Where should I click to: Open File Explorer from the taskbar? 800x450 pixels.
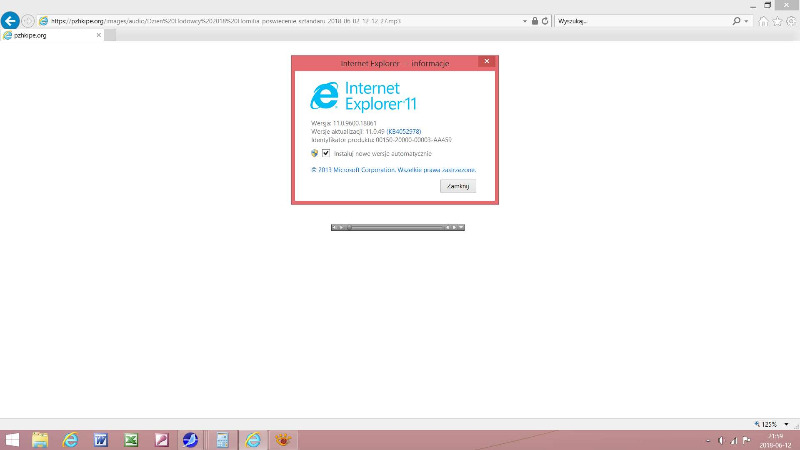point(40,440)
